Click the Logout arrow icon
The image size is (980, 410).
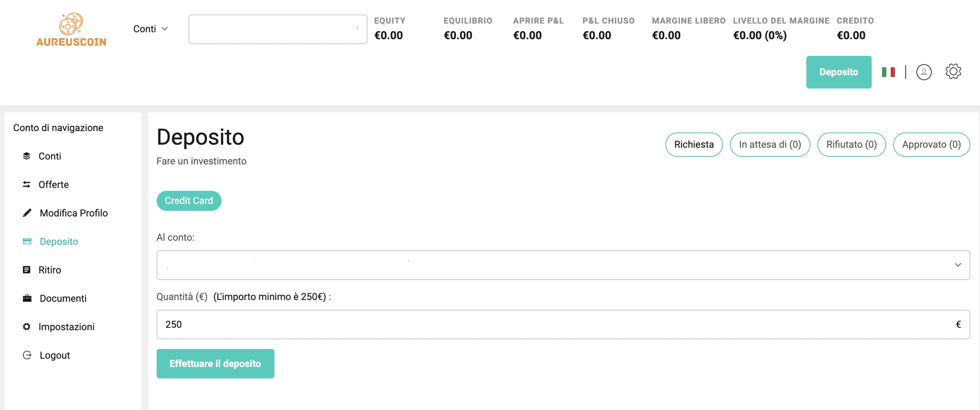click(27, 355)
